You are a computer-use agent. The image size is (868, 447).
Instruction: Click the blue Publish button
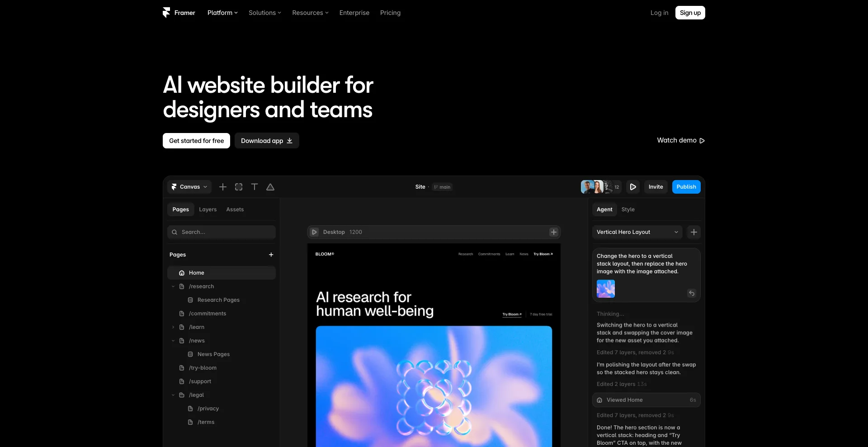[686, 187]
